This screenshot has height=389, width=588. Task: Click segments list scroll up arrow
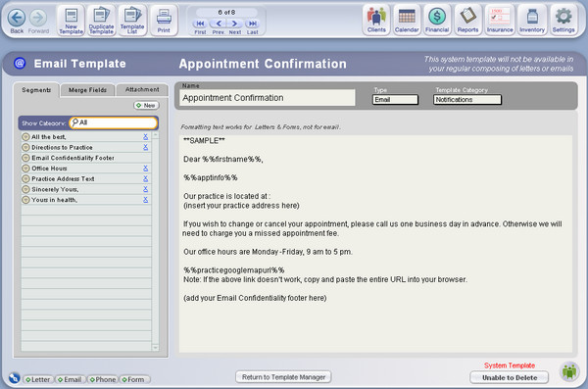(x=155, y=134)
